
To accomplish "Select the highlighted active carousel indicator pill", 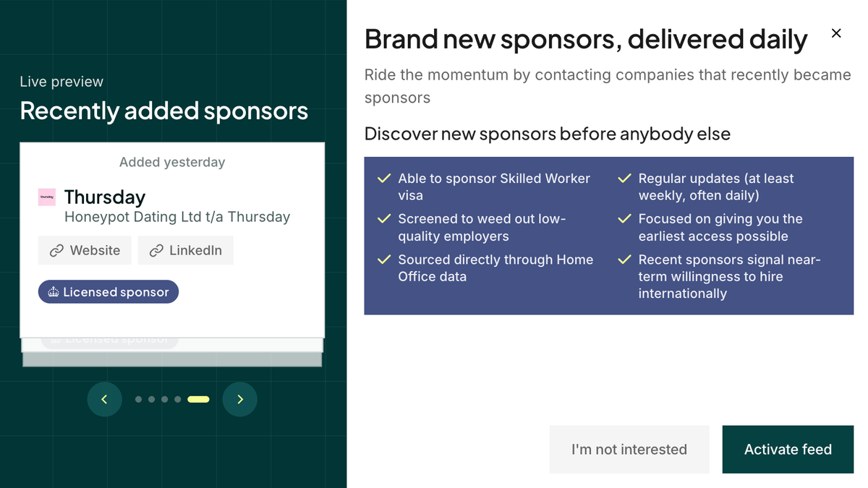I will tap(198, 399).
